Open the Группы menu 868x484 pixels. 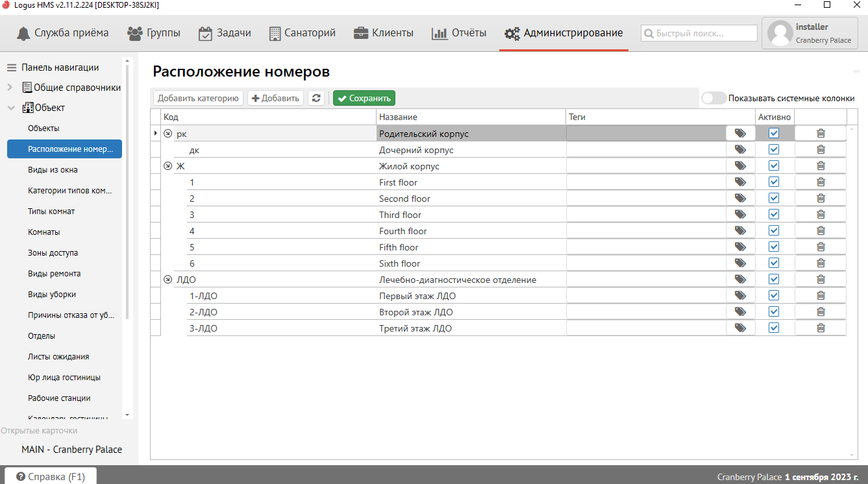(154, 33)
